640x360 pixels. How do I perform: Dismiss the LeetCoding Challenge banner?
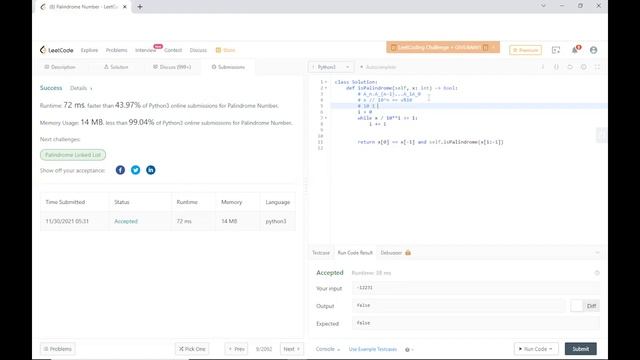click(x=493, y=47)
